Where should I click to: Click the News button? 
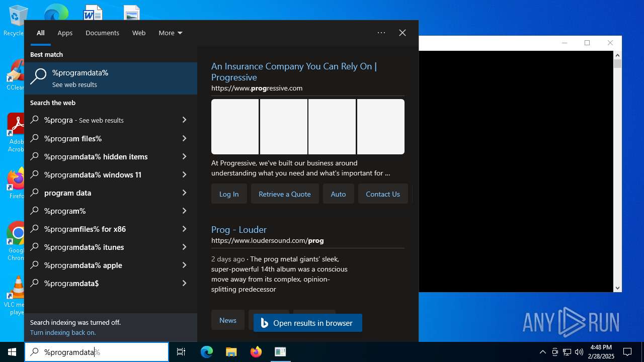coord(228,320)
